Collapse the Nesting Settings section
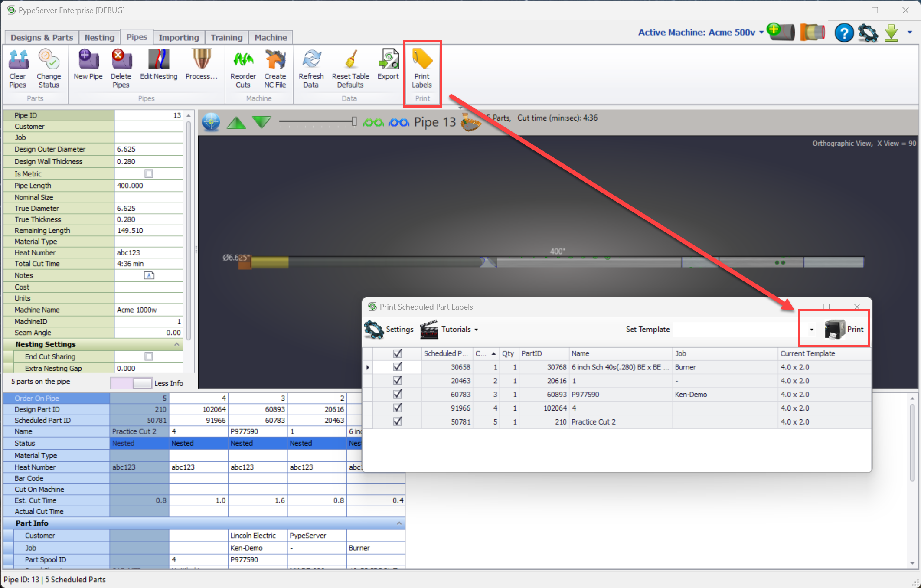This screenshot has width=921, height=588. tap(176, 344)
